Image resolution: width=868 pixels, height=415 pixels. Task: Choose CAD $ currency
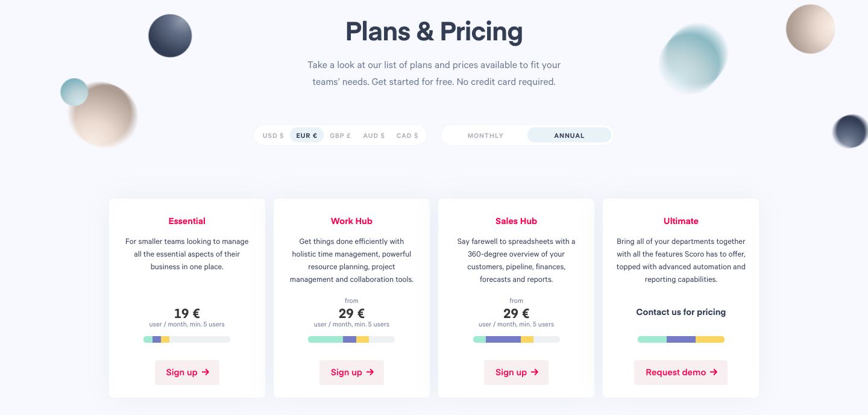point(407,136)
